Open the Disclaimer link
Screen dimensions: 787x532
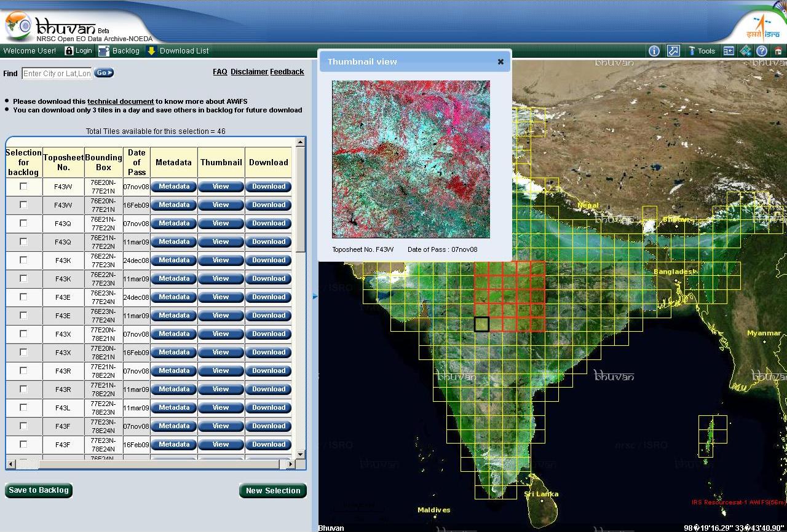249,72
